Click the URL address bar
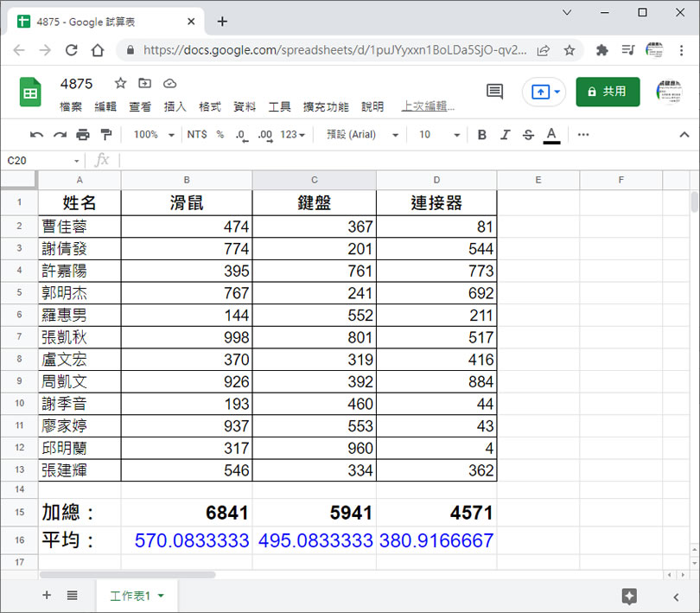Viewport: 700px width, 613px height. tap(334, 50)
